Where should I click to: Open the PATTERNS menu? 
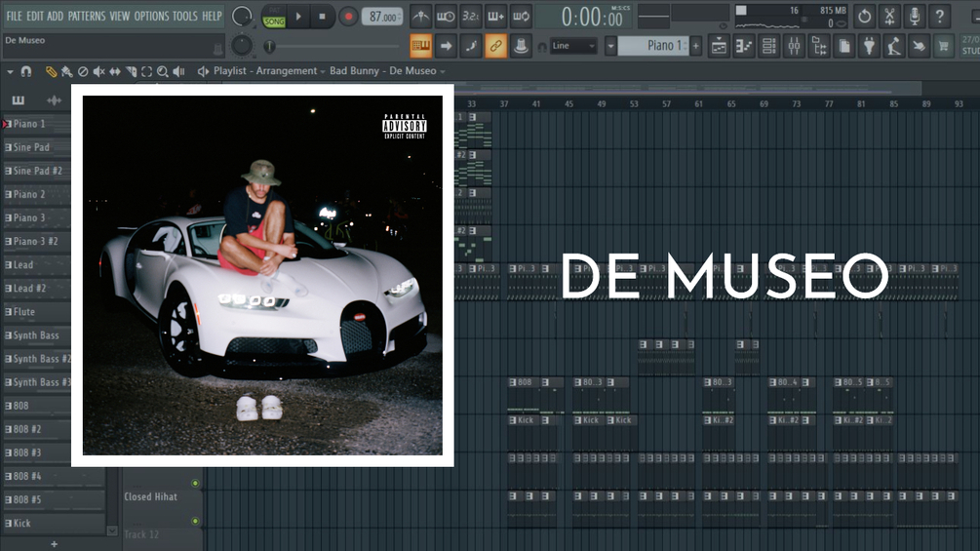click(87, 17)
